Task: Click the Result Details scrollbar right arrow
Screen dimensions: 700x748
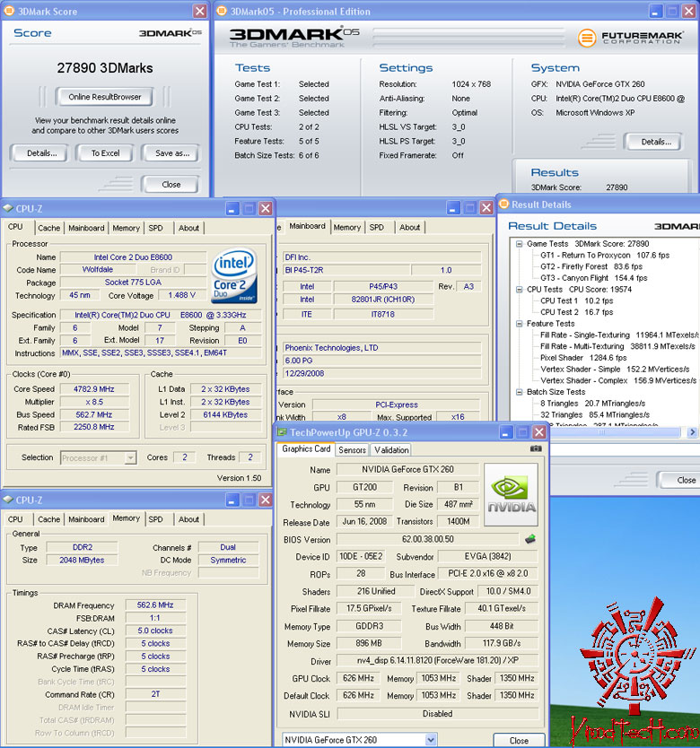Action: [692, 432]
